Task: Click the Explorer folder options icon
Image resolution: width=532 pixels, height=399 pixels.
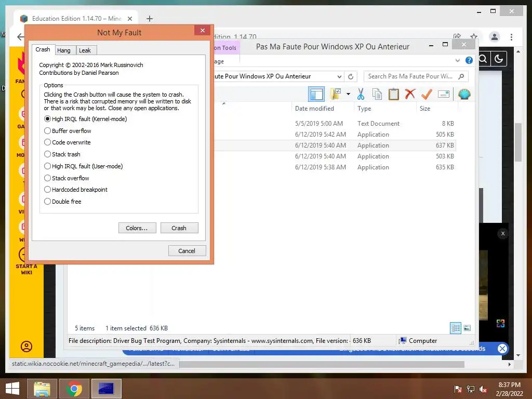Action: point(336,94)
